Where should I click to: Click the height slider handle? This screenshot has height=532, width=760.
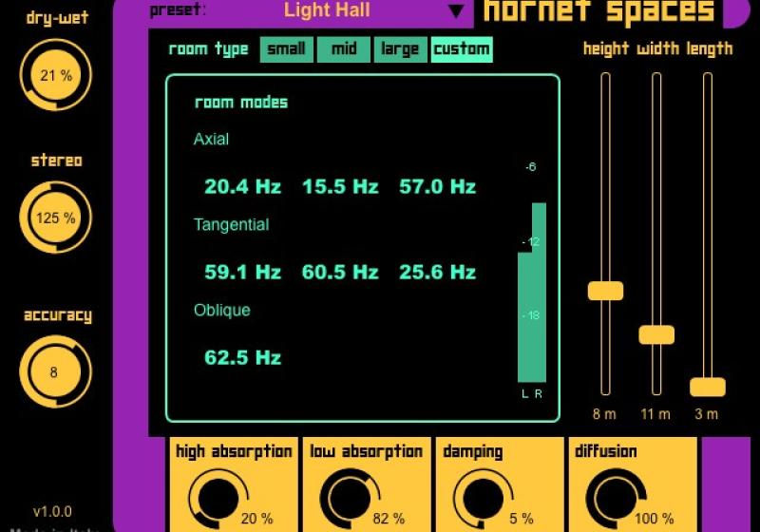click(605, 291)
